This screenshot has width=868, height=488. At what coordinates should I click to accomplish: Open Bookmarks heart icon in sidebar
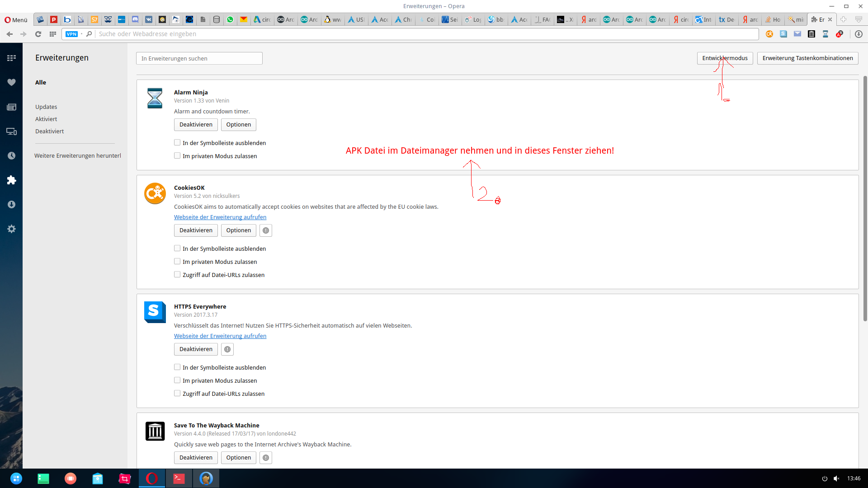(11, 82)
